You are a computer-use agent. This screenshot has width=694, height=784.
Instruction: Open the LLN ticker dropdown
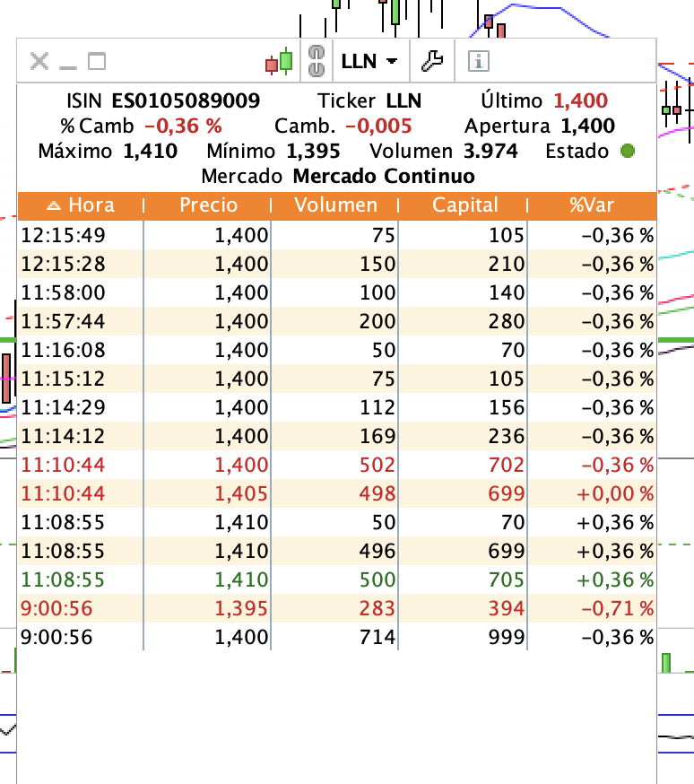tap(369, 62)
